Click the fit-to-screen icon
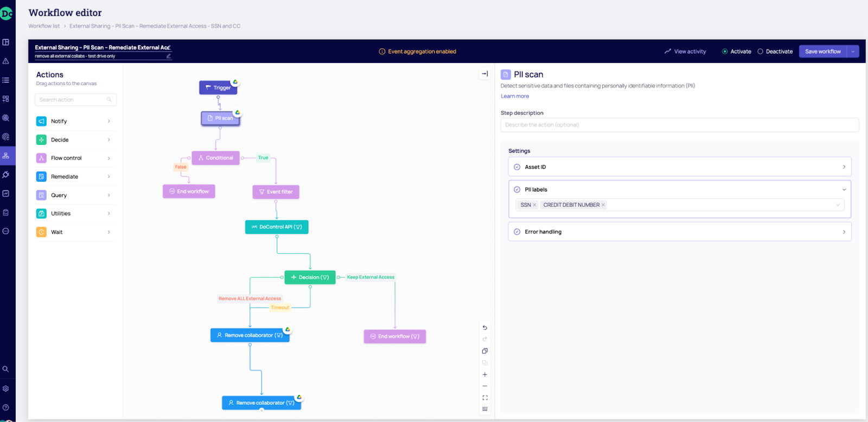This screenshot has width=868, height=422. click(485, 398)
